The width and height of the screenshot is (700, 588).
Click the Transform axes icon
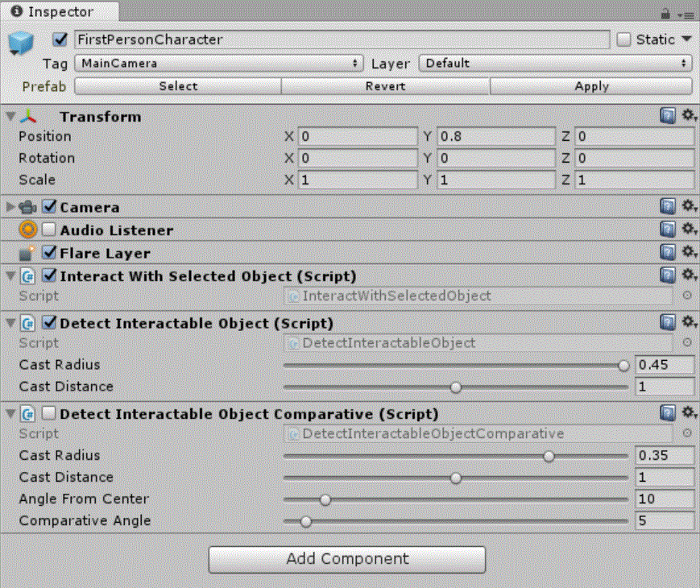coord(28,117)
